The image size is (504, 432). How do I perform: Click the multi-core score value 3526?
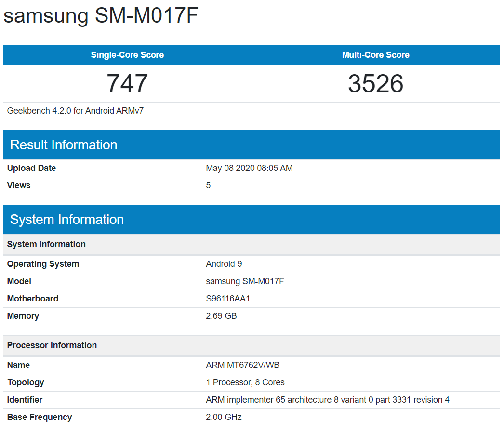[375, 84]
